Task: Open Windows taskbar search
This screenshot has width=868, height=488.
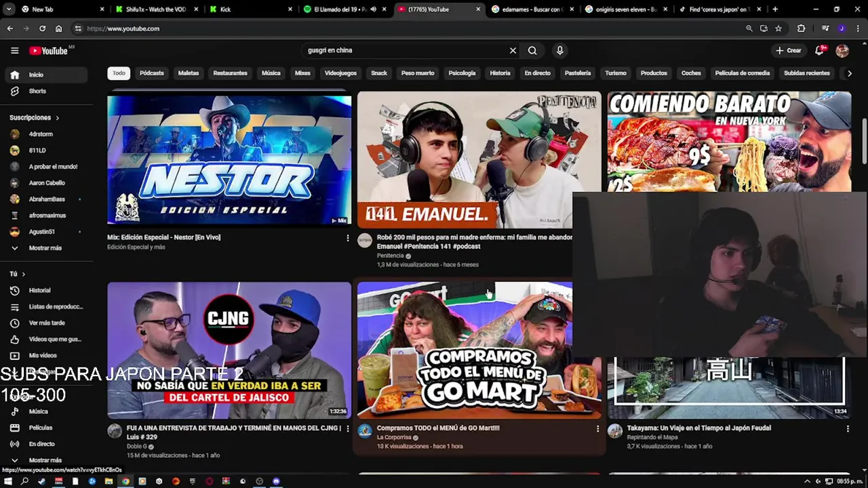Action: (25, 481)
